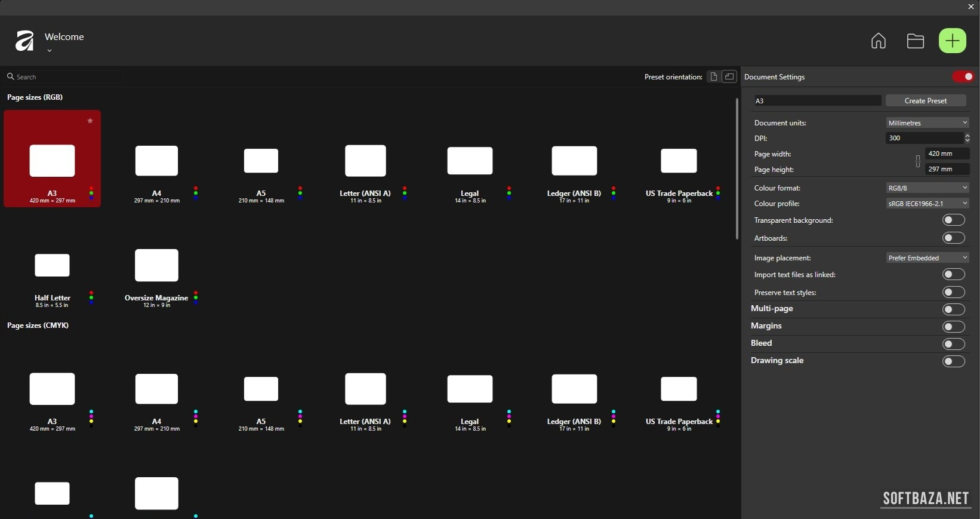
Task: Expand the Colour format dropdown
Action: [x=927, y=188]
